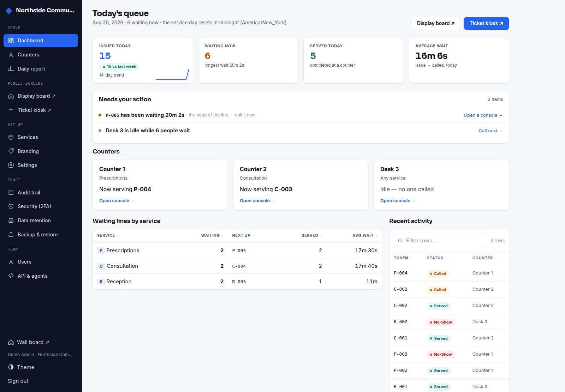Click the Users person icon
This screenshot has height=392, width=565.
[11, 262]
